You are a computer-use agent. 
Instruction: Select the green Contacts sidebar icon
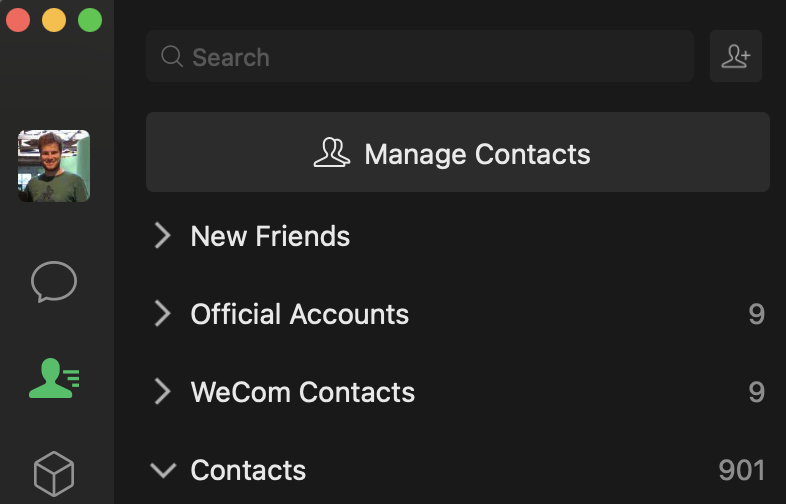click(x=54, y=377)
